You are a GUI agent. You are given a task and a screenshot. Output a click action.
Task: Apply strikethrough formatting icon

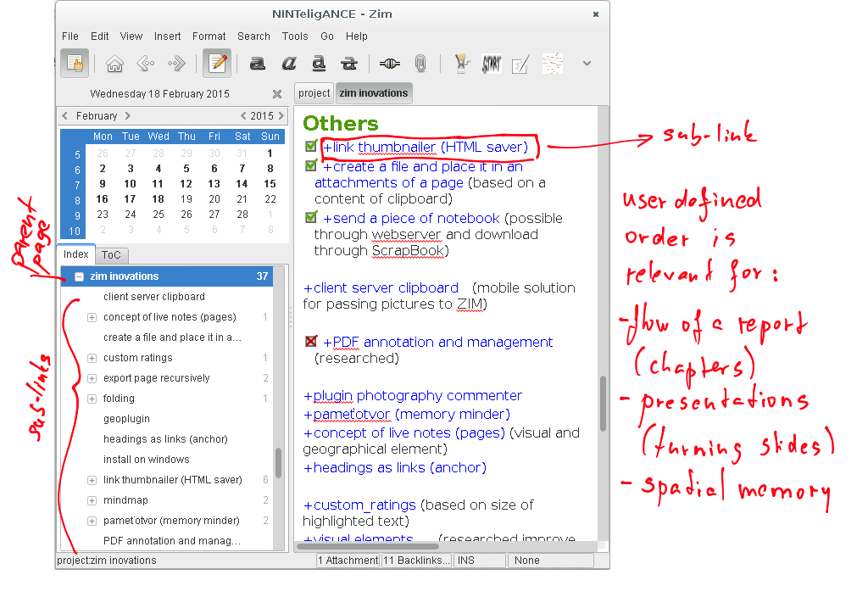[348, 64]
